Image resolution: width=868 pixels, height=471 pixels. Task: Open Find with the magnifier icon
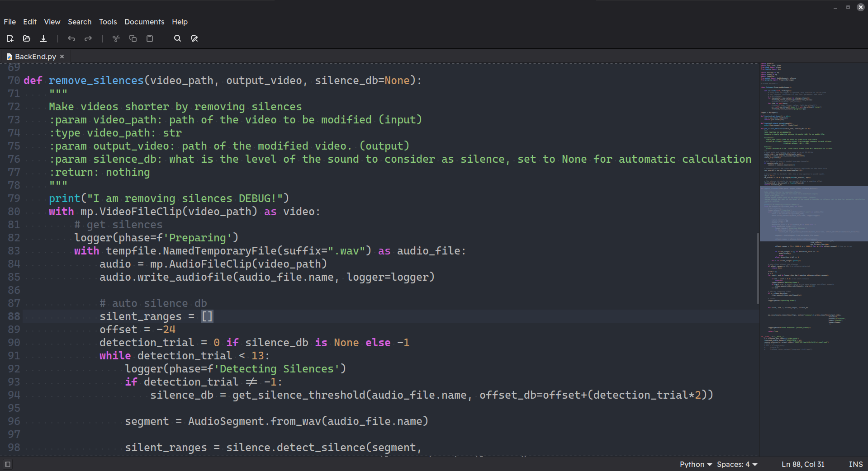[x=177, y=38]
